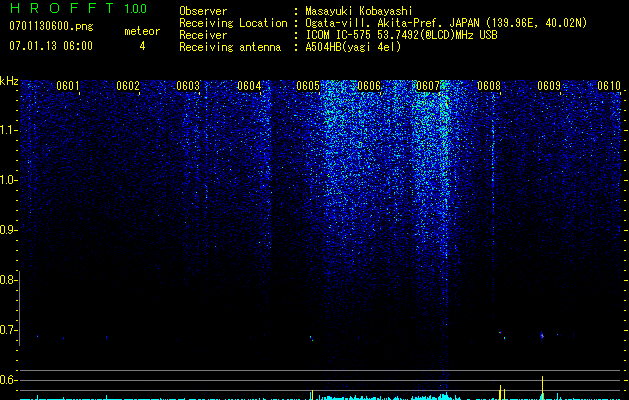Click the observer name Masayuki Kobayashi
629x400 pixels.
coord(359,11)
